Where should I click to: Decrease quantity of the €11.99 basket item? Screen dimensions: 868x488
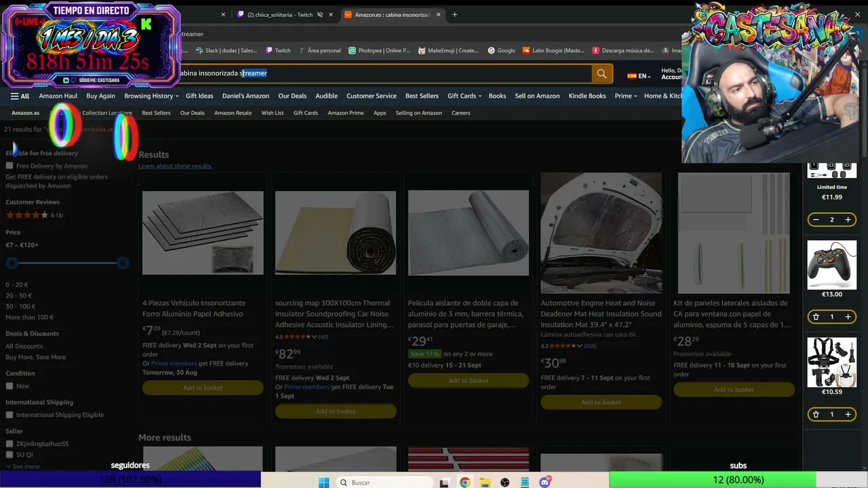click(816, 220)
